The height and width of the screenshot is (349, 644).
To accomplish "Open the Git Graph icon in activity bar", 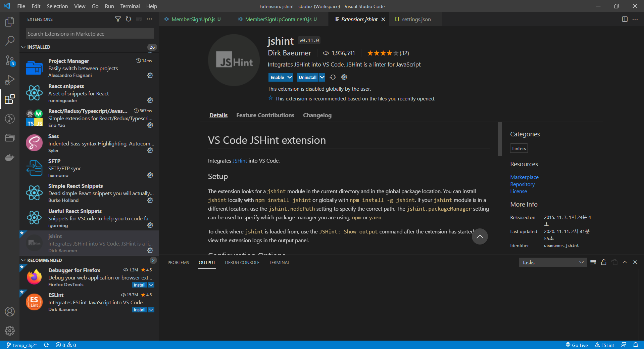I will coord(10,119).
